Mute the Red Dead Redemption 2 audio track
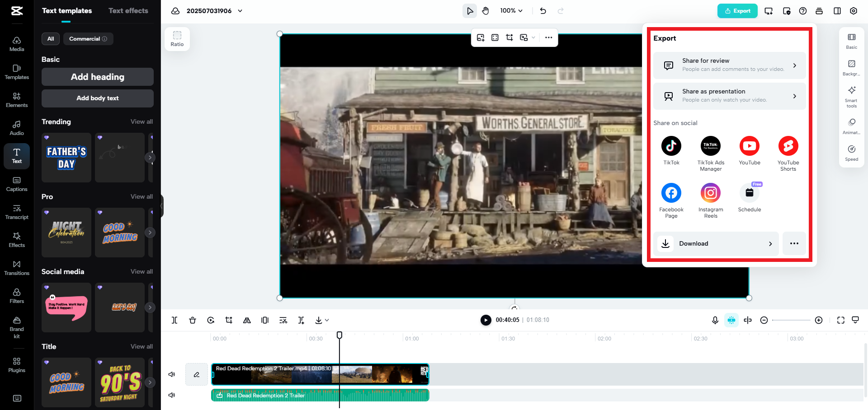The image size is (868, 410). pos(172,395)
